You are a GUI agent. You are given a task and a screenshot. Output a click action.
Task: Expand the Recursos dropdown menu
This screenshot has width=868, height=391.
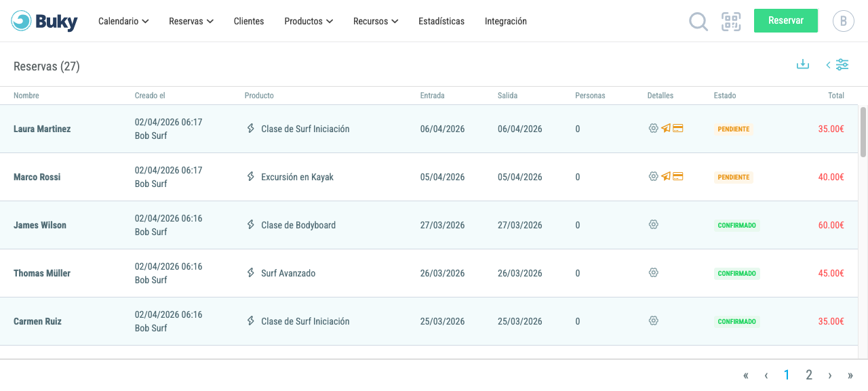click(x=376, y=21)
